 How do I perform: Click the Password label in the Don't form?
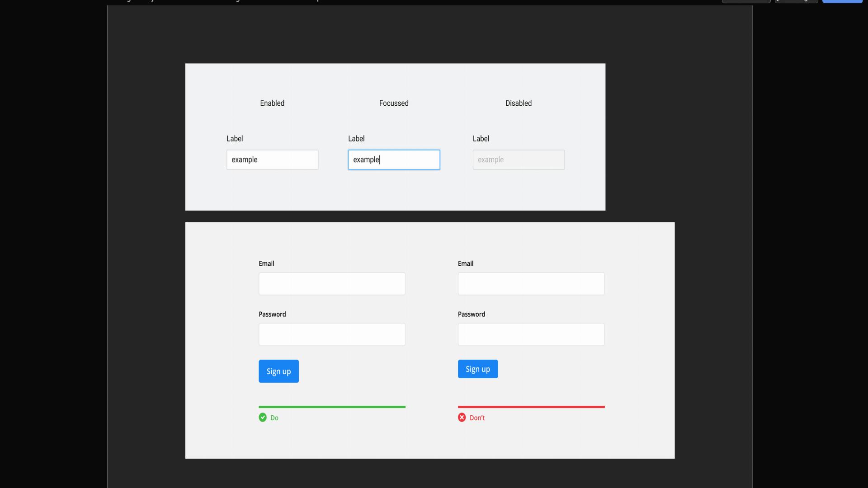472,314
